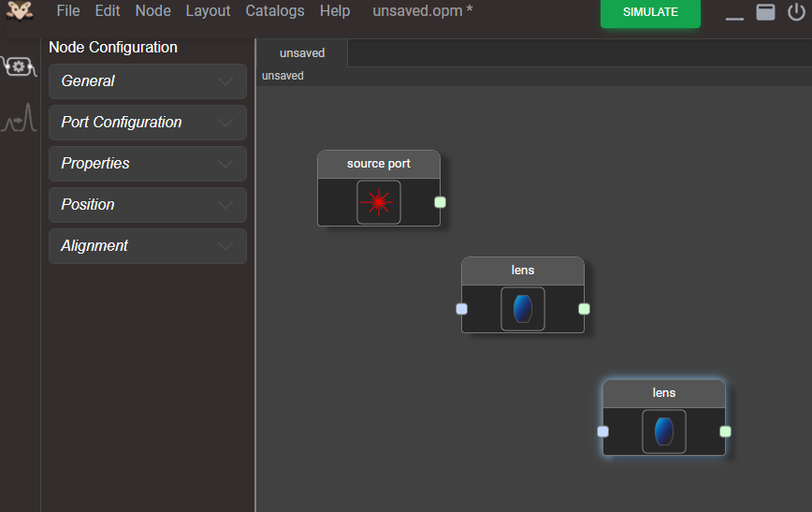Expand the Properties section

148,164
